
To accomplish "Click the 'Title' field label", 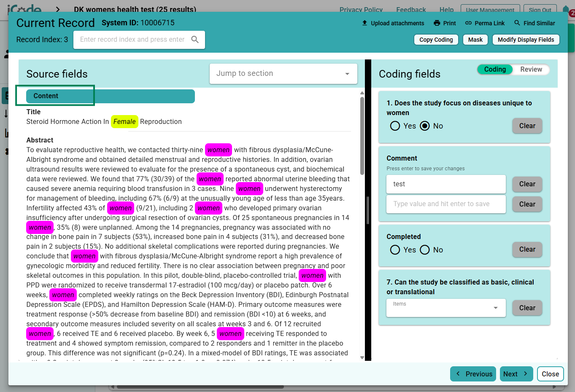I will click(x=33, y=112).
